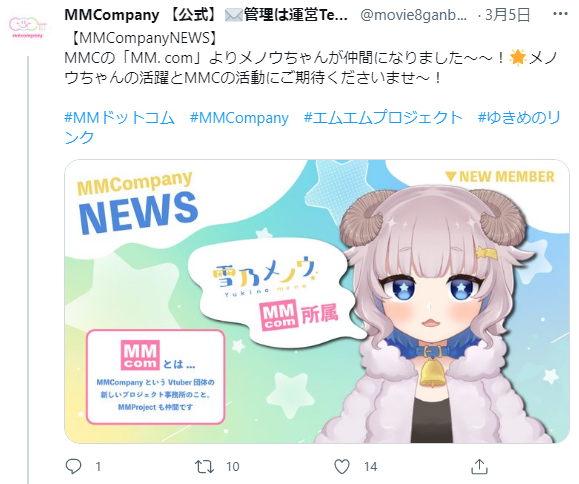Click the like count 14
The image size is (579, 484).
[x=370, y=467]
